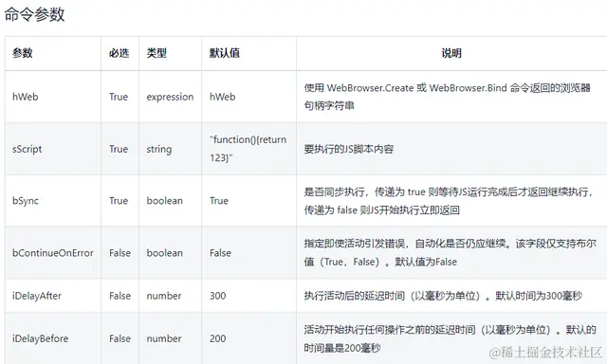Select the iDelayAfter parameter name

[x=37, y=296]
